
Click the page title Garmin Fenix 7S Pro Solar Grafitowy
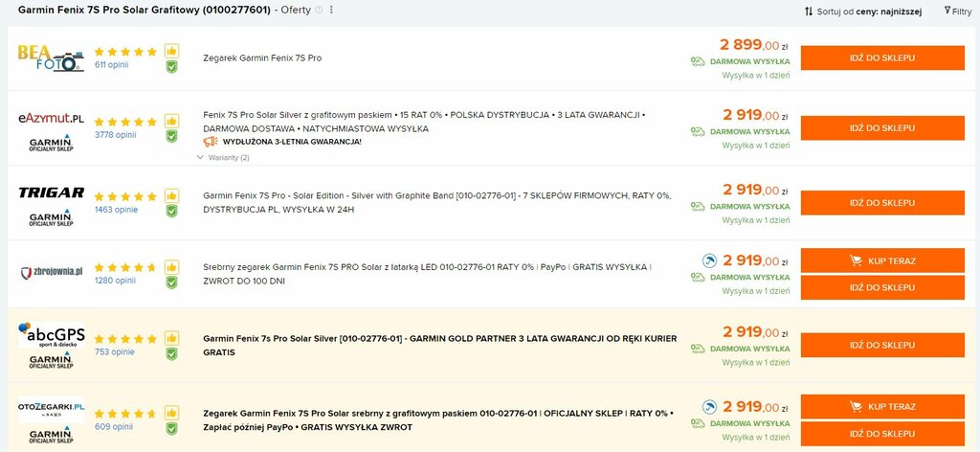tap(145, 10)
